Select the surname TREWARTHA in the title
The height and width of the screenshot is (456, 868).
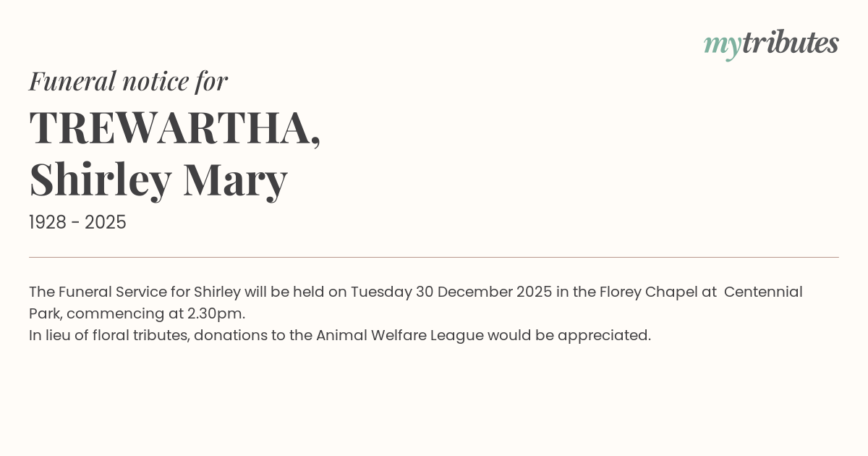point(174,128)
